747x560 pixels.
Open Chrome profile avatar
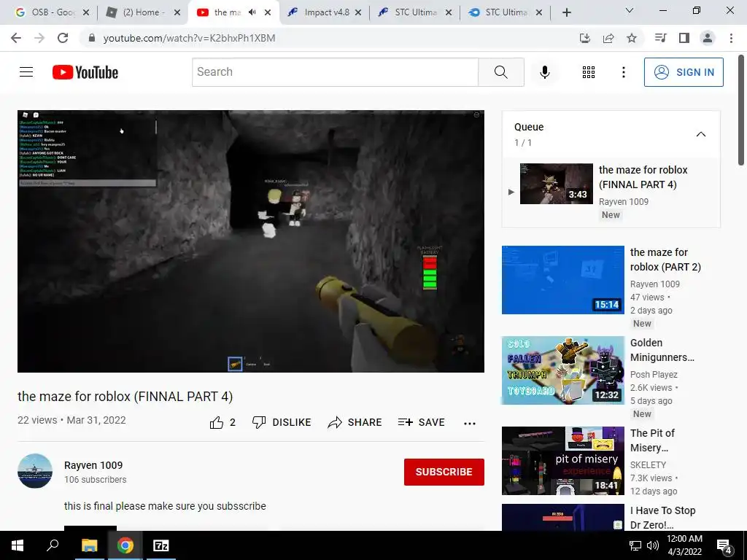point(708,38)
